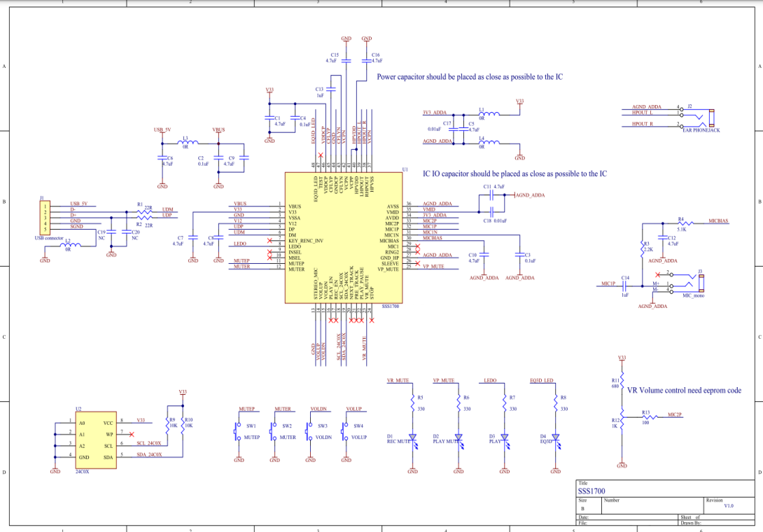The width and height of the screenshot is (763, 532).
Task: Select the J2 EAR PHONEJACK symbol
Action: [x=697, y=117]
